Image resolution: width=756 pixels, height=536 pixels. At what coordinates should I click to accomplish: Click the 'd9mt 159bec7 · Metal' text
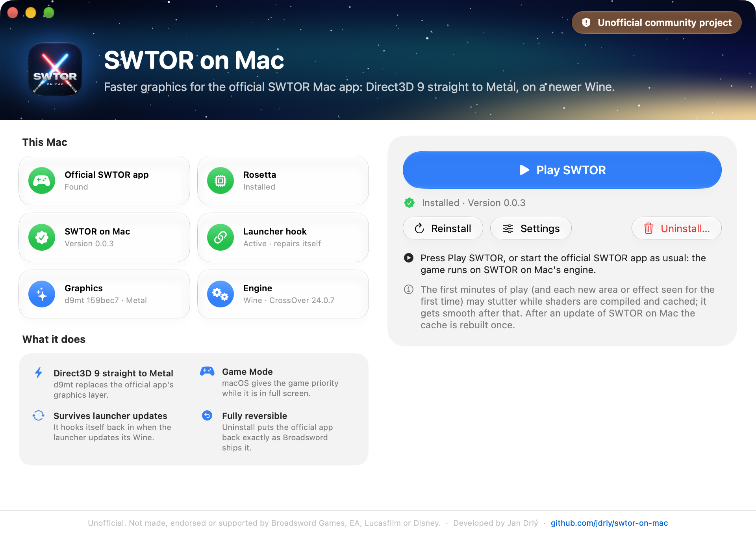[106, 300]
